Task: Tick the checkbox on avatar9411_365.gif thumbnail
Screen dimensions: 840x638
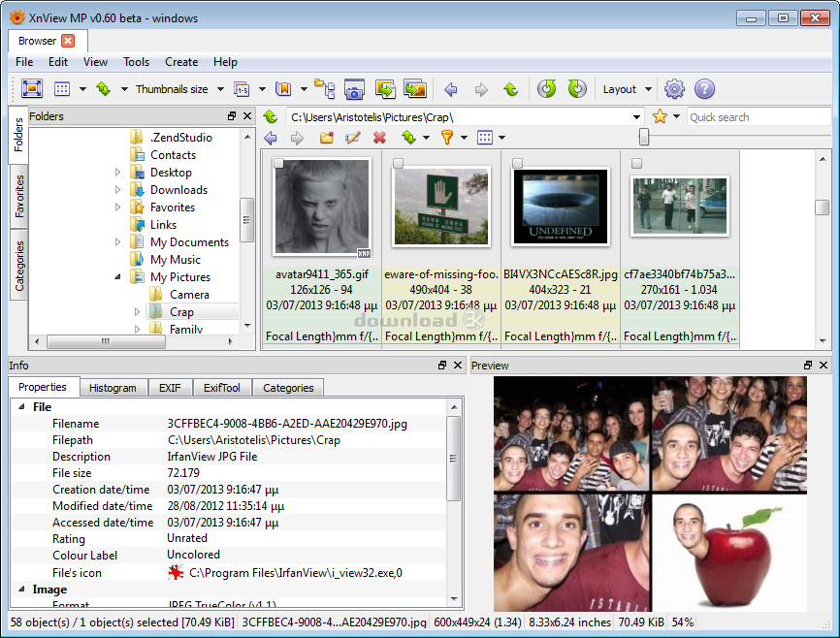Action: click(x=279, y=163)
